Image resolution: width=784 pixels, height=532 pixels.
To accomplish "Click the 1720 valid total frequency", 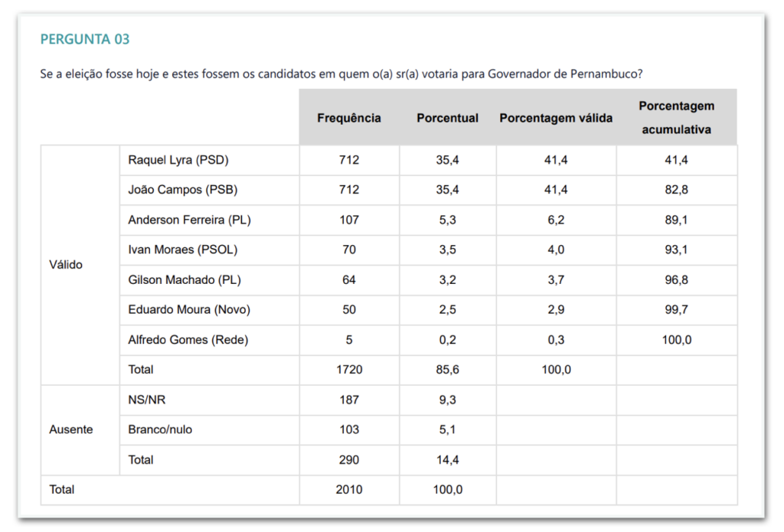I will click(x=348, y=369).
